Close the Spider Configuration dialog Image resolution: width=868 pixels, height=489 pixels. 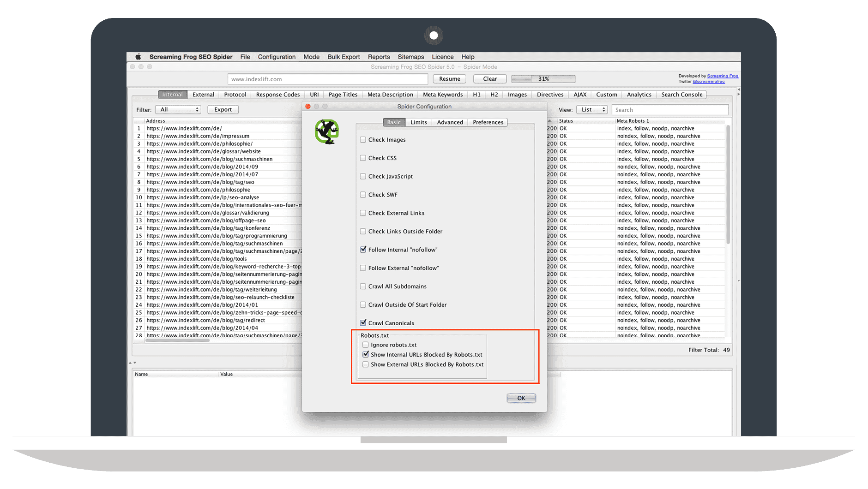[308, 107]
